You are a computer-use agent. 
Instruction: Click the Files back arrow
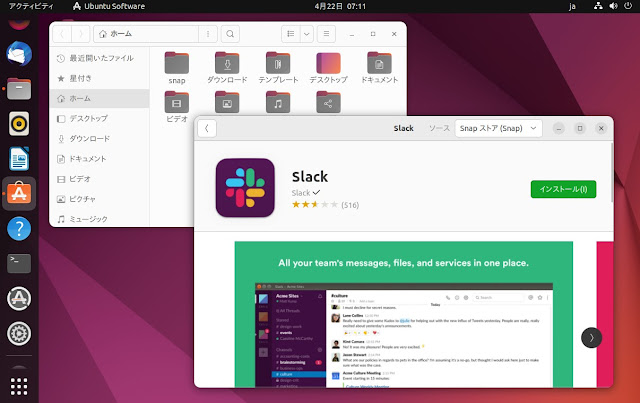[x=62, y=34]
